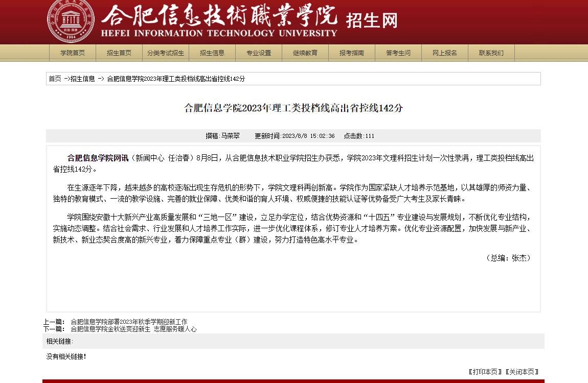
Task: Click 相关链接 section heading
Action: tap(60, 341)
